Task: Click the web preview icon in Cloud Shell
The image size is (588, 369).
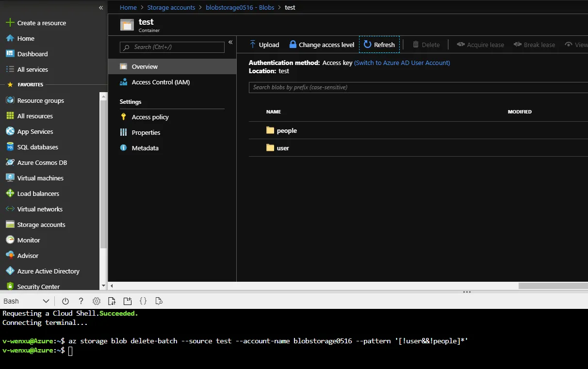Action: click(x=159, y=301)
